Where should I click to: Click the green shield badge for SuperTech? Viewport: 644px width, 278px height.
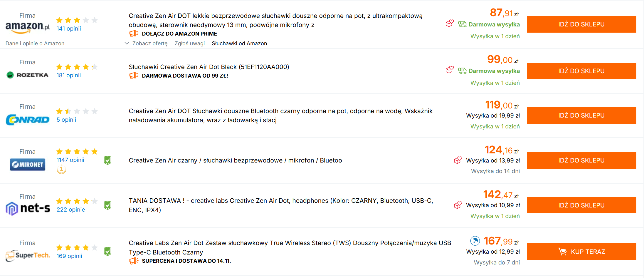[x=108, y=252]
